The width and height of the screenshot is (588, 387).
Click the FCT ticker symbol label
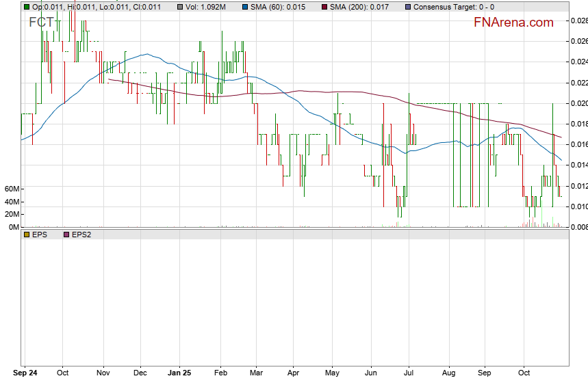click(41, 23)
